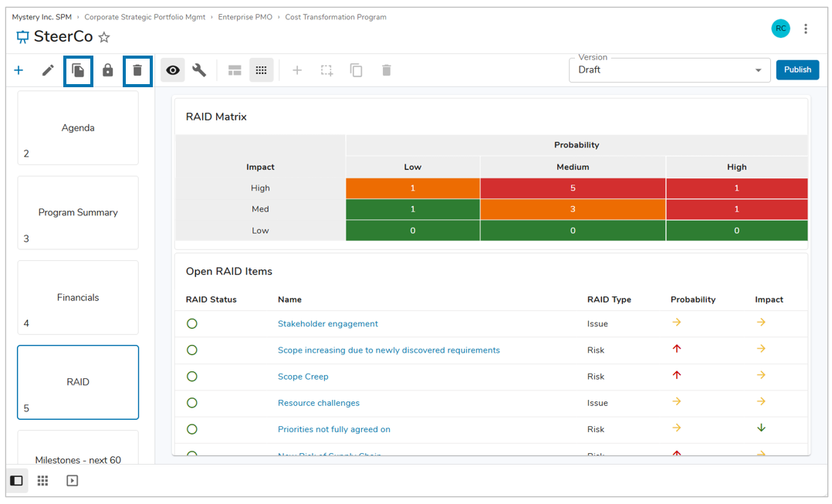Open the wrench settings tool
The image size is (832, 504).
[199, 70]
